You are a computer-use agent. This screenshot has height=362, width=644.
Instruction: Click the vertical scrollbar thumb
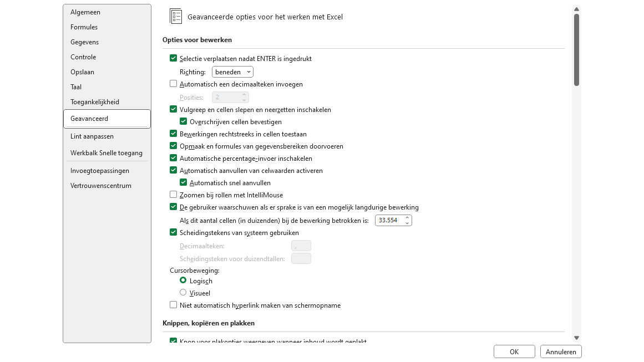coord(576,50)
